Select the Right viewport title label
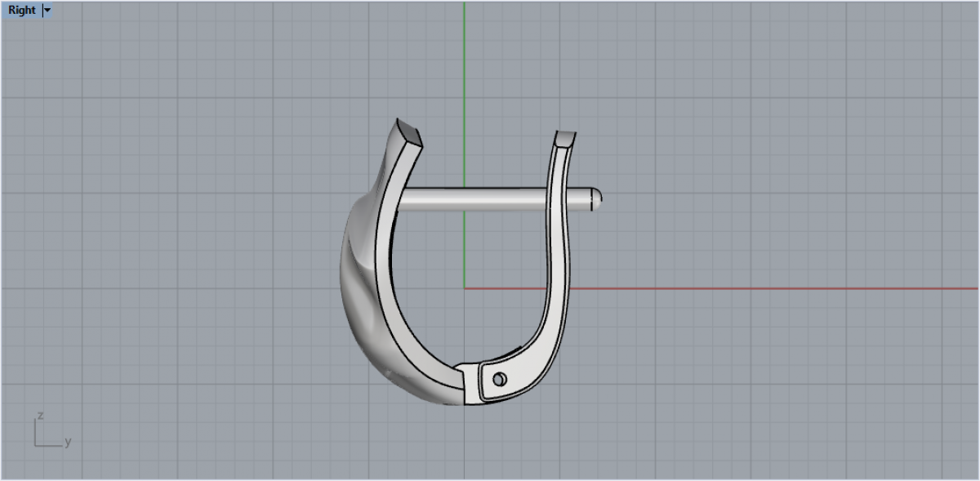 [x=22, y=11]
